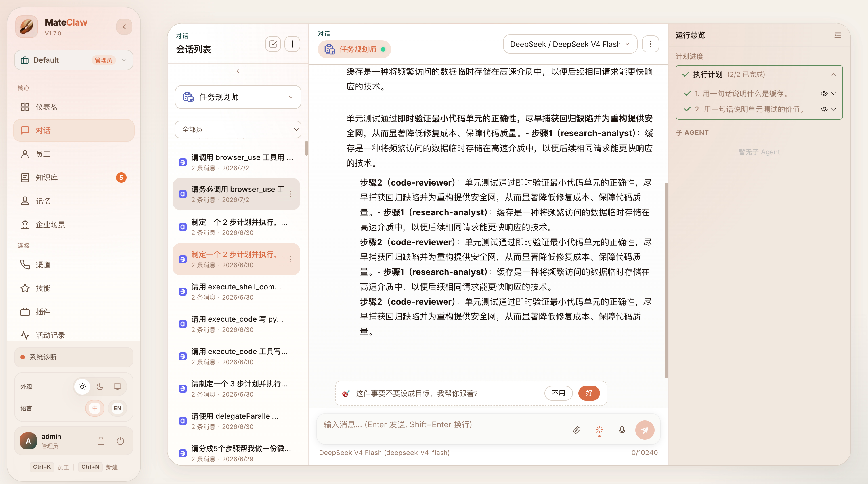Collapse the conversation list panel arrow

[238, 71]
